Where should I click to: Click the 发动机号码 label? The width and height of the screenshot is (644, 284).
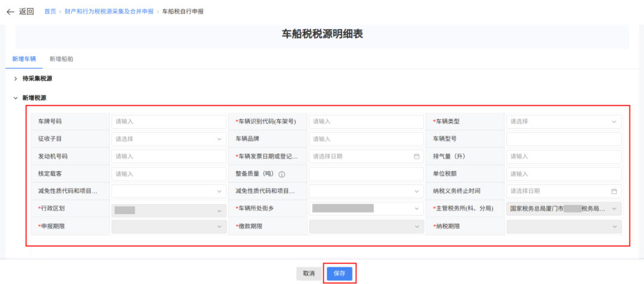point(52,156)
